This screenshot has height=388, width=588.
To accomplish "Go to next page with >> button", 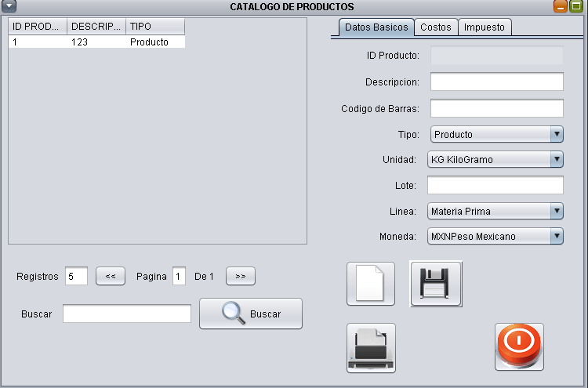I will 241,276.
